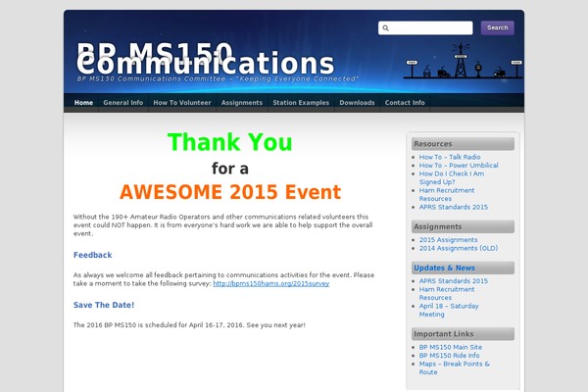Open the Home menu item
Screen dimensions: 588x392
[83, 102]
